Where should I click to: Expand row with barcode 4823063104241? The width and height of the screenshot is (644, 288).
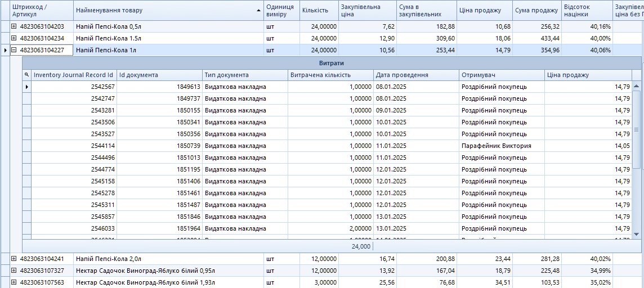coord(14,259)
